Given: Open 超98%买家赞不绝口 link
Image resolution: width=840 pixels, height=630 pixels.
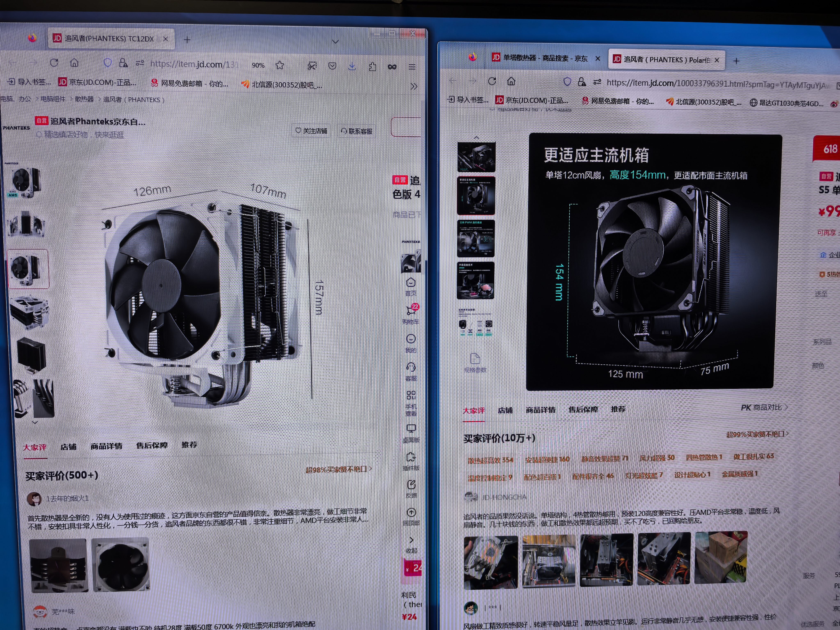Looking at the screenshot, I should (x=339, y=469).
